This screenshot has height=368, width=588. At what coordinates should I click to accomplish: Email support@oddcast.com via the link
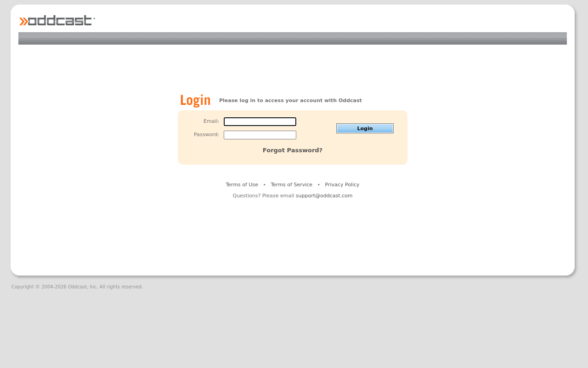pyautogui.click(x=324, y=196)
